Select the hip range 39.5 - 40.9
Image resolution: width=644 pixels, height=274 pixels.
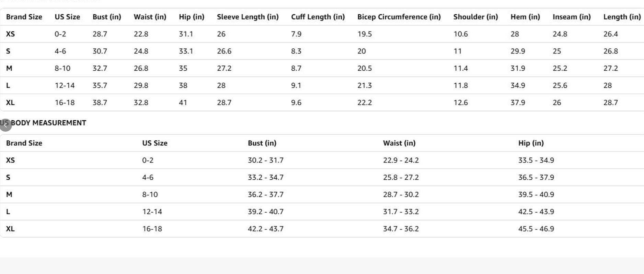click(x=536, y=194)
